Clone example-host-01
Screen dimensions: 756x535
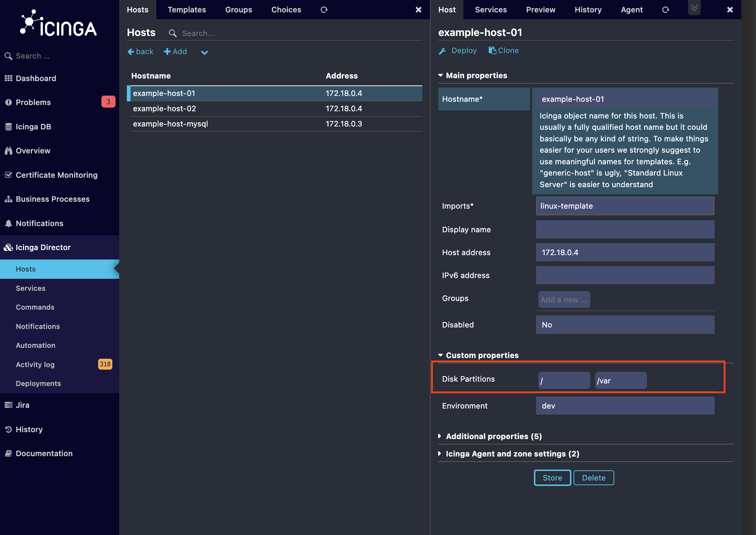503,51
